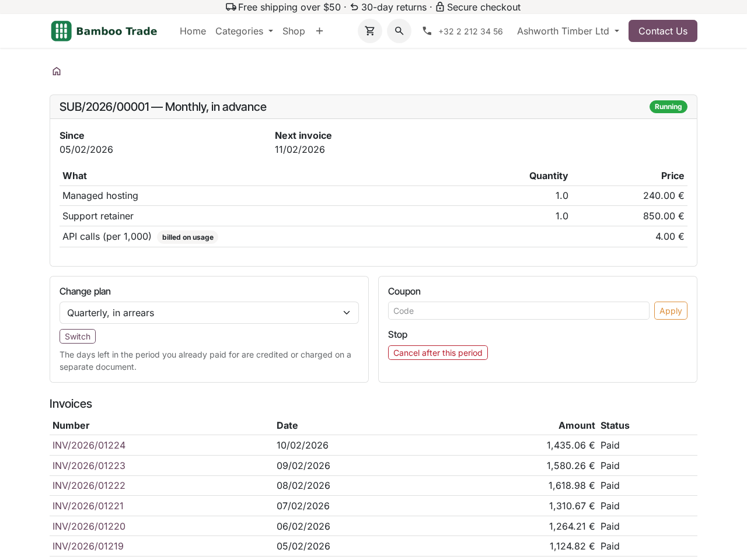The width and height of the screenshot is (747, 560).
Task: Click the Running status badge
Action: coord(668,107)
